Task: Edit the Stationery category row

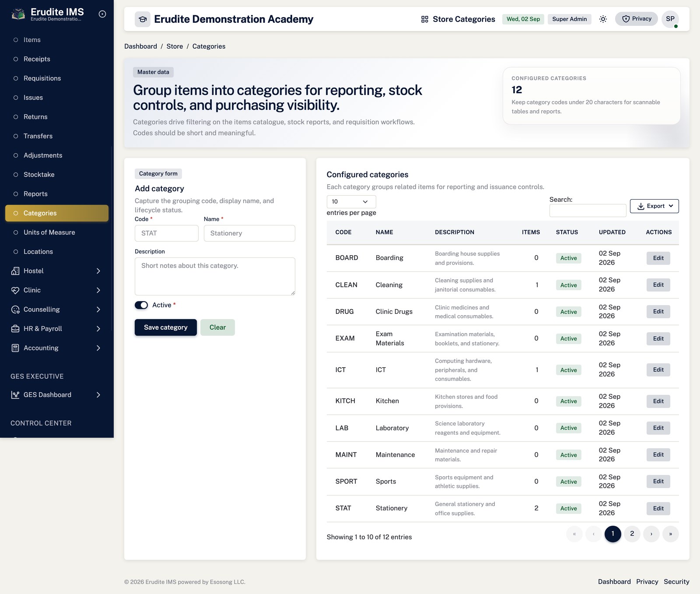Action: coord(658,508)
